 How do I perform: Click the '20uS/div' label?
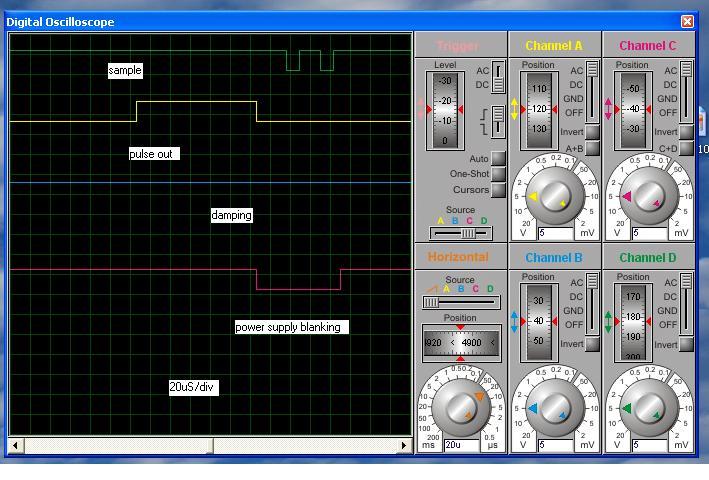(x=194, y=387)
